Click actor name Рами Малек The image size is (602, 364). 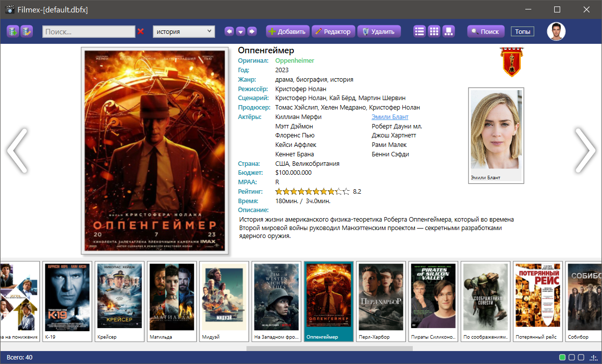(389, 145)
